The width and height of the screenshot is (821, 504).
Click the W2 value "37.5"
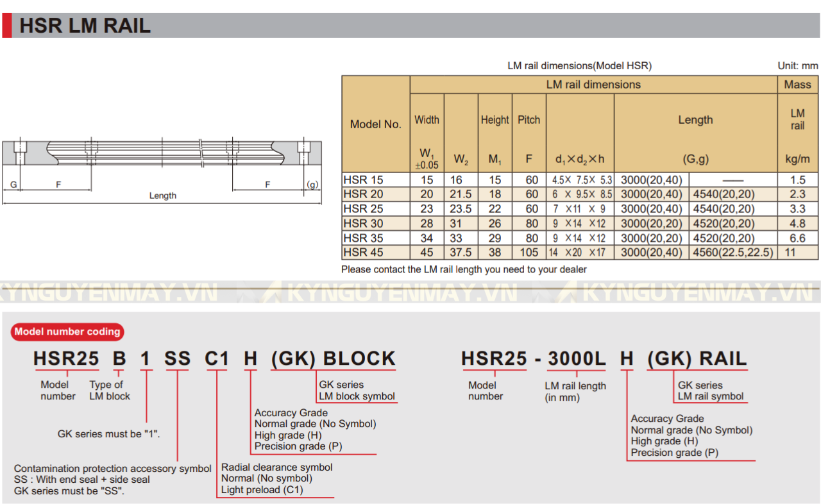pyautogui.click(x=461, y=253)
